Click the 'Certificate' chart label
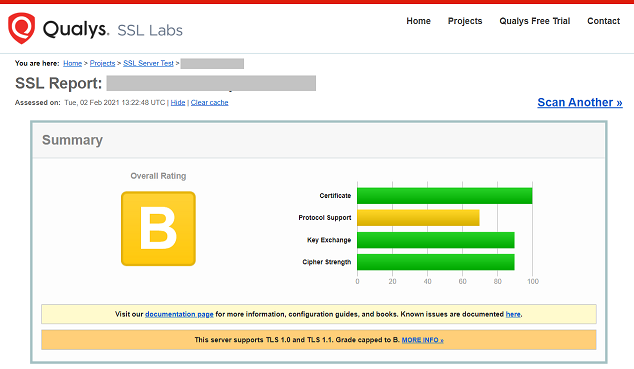This screenshot has width=634, height=369. tap(335, 196)
